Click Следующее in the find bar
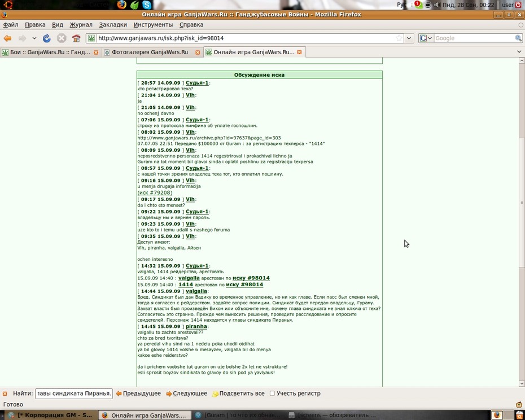Screen dimensions: 525x420 click(186, 393)
